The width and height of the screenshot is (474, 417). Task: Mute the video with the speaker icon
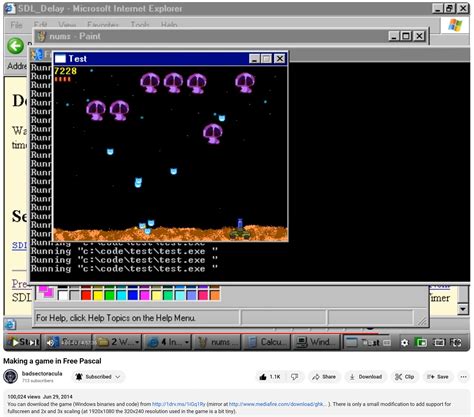coord(51,342)
